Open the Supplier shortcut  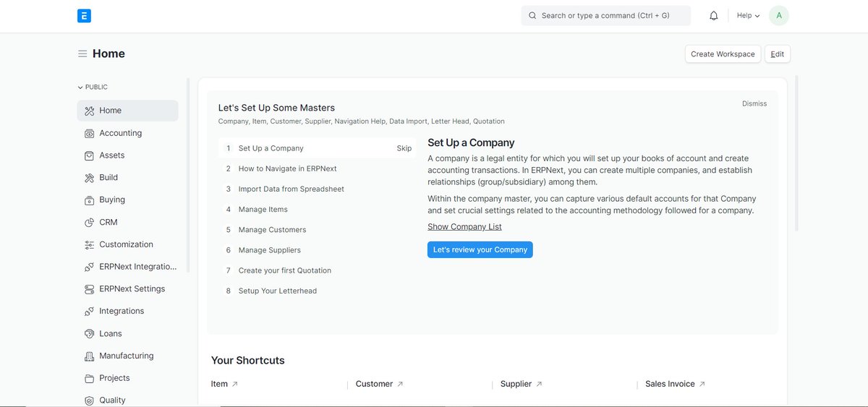(516, 384)
